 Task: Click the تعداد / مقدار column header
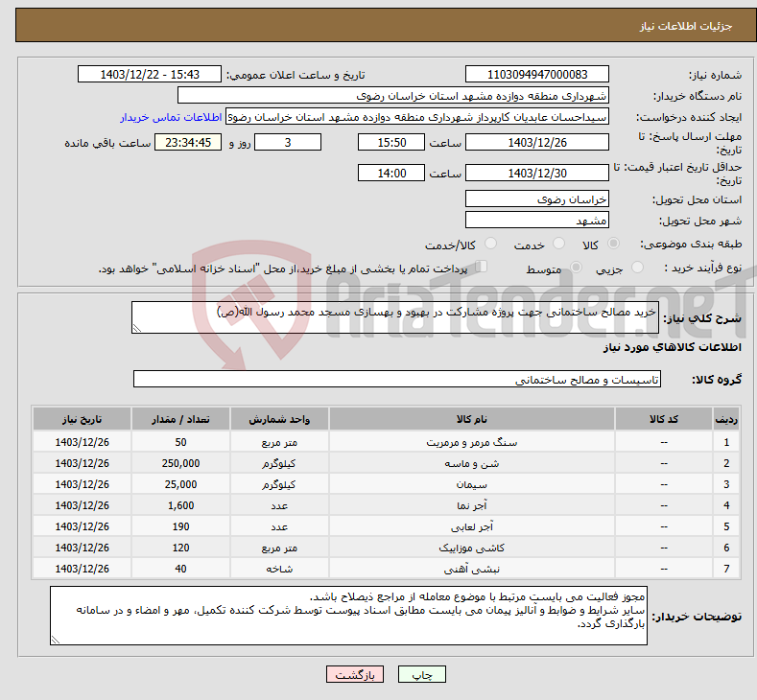(x=180, y=419)
